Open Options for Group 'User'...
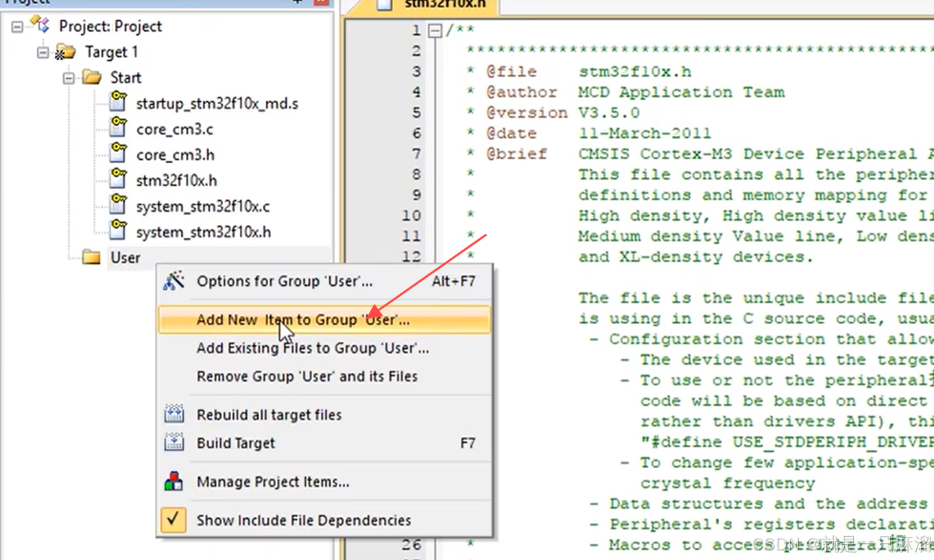 click(x=324, y=281)
